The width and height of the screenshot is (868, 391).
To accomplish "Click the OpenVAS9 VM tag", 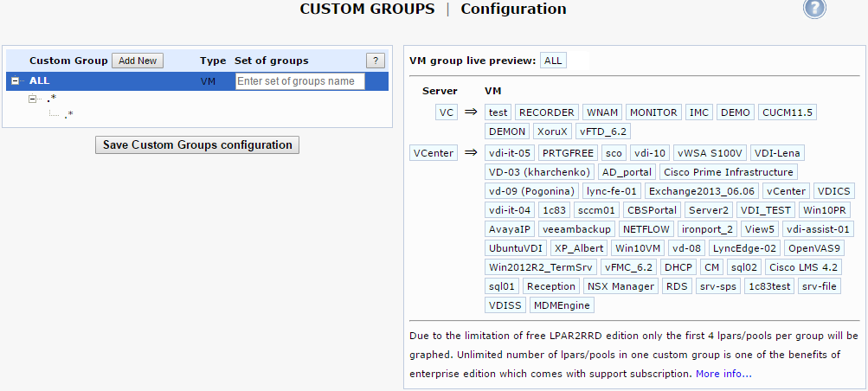I will point(813,248).
